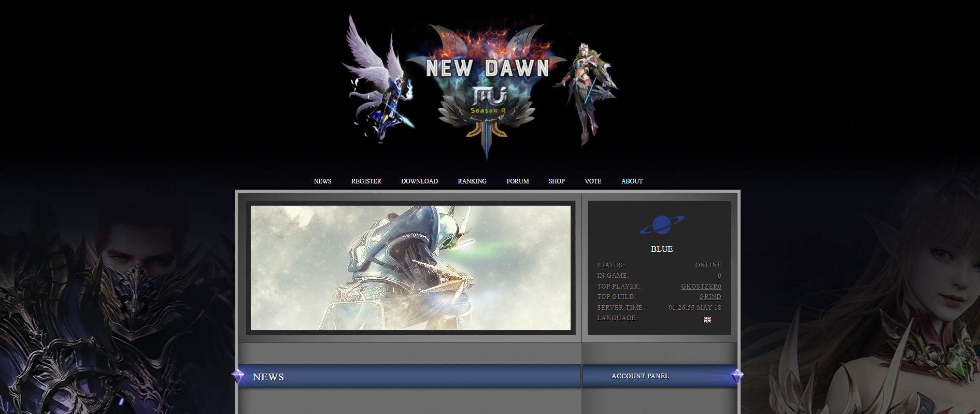This screenshot has width=980, height=414.
Task: Open top player GHOSTZER0 profile
Action: click(701, 286)
